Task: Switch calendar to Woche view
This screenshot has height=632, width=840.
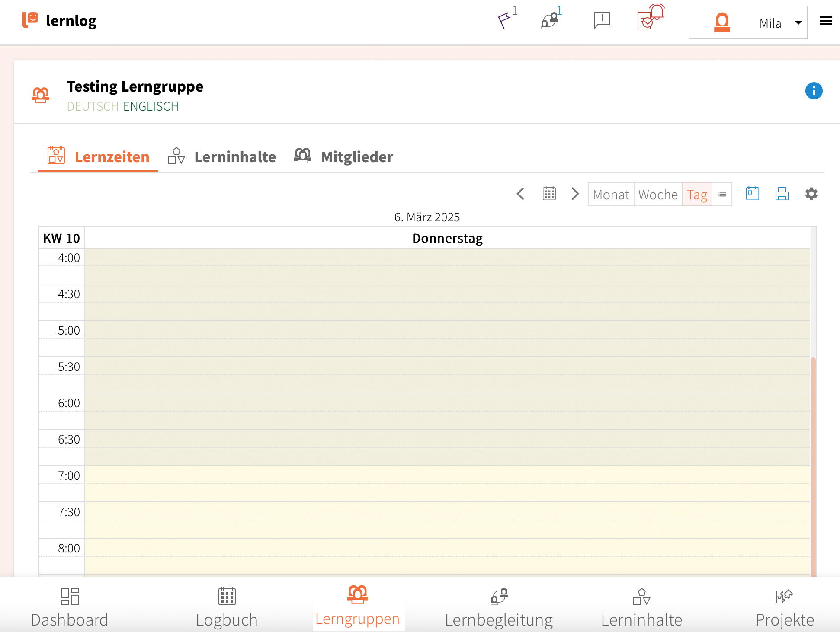Action: [658, 195]
